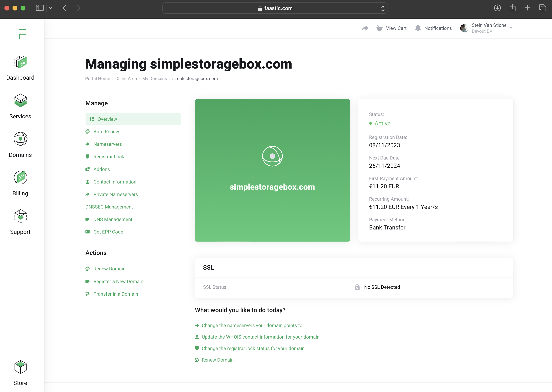Go to Domains via the sidebar globe icon
This screenshot has width=552, height=392.
click(x=20, y=139)
